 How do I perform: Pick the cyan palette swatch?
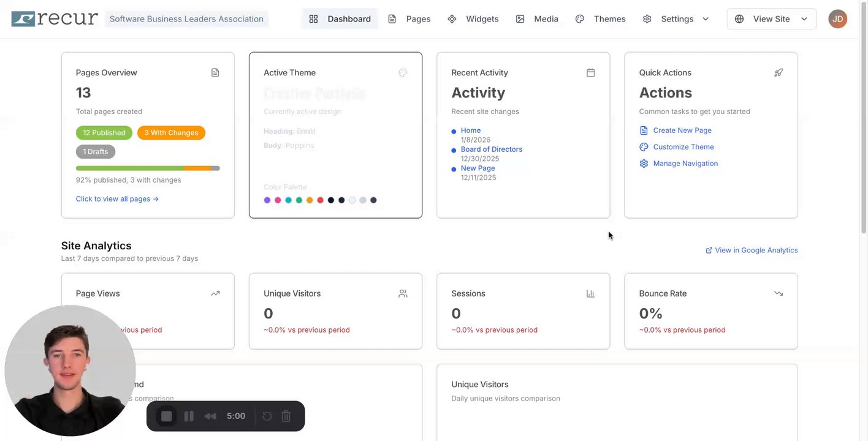pos(288,200)
